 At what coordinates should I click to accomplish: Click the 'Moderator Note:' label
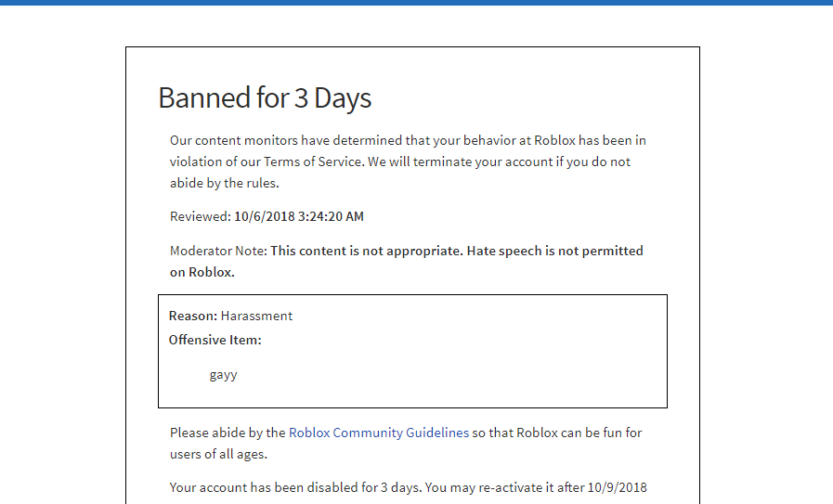click(x=218, y=251)
